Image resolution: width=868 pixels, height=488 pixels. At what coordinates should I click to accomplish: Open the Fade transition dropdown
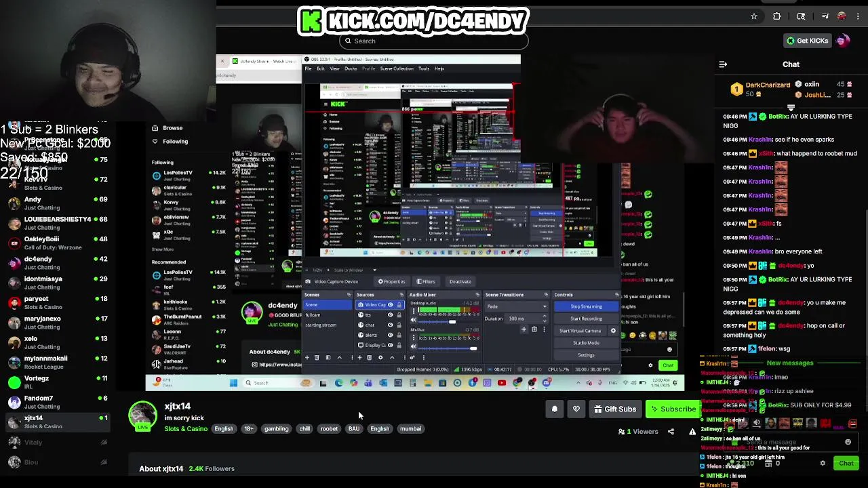[516, 307]
